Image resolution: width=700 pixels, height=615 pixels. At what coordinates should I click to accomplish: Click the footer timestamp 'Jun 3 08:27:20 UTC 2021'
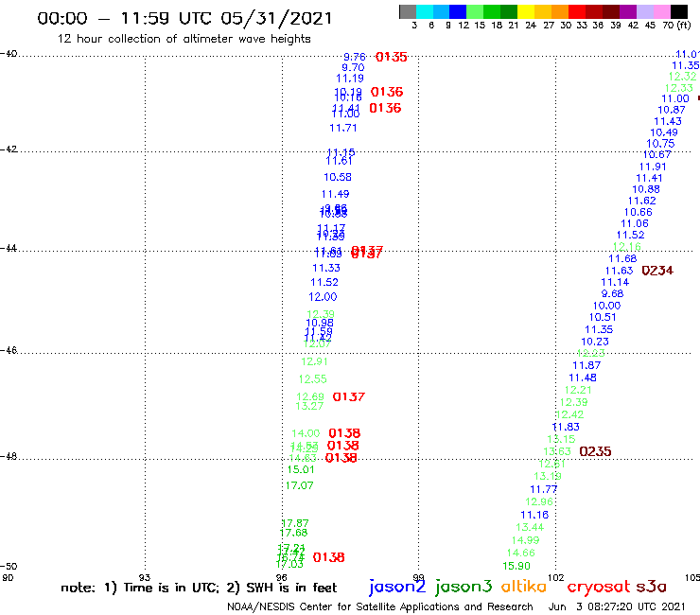[x=617, y=606]
